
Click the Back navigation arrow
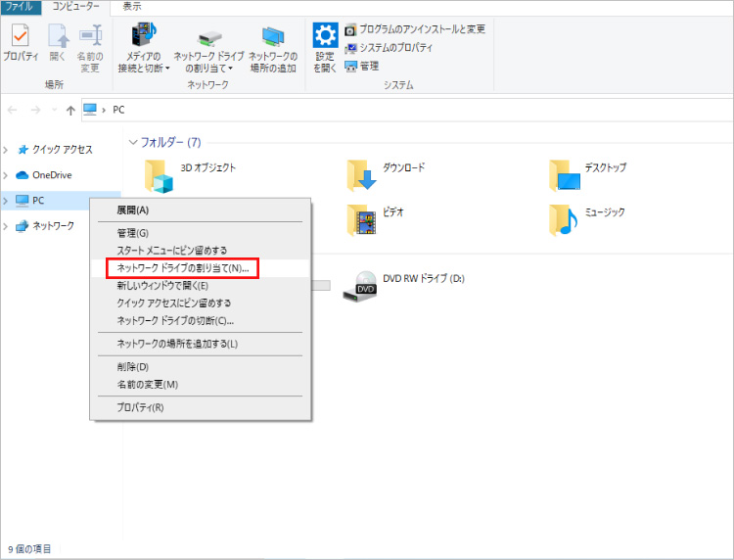click(13, 110)
